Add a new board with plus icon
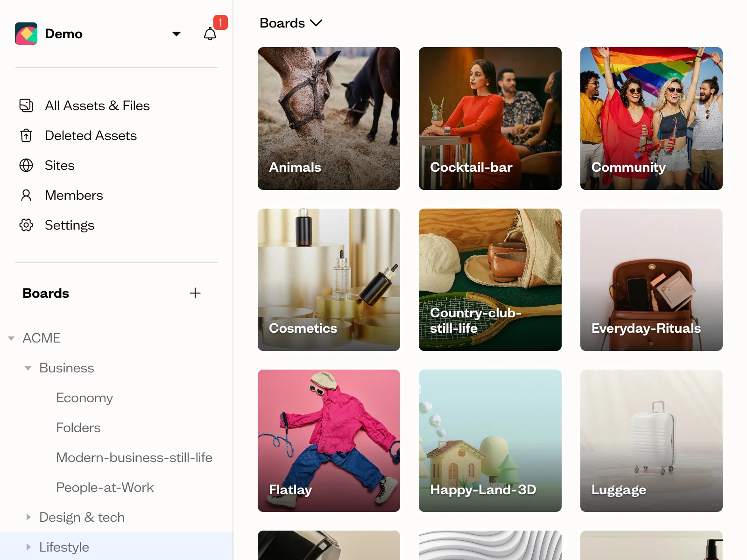This screenshot has width=747, height=560. (x=195, y=293)
